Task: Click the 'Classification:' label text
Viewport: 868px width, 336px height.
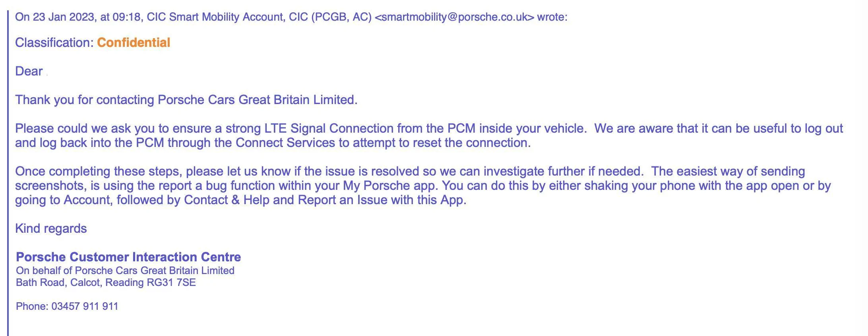Action: tap(54, 42)
